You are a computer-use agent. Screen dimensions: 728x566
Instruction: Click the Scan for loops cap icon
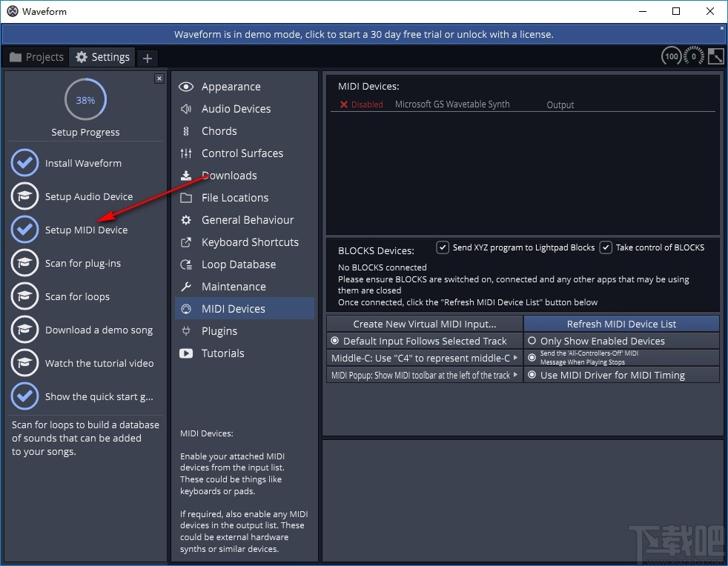pyautogui.click(x=24, y=296)
